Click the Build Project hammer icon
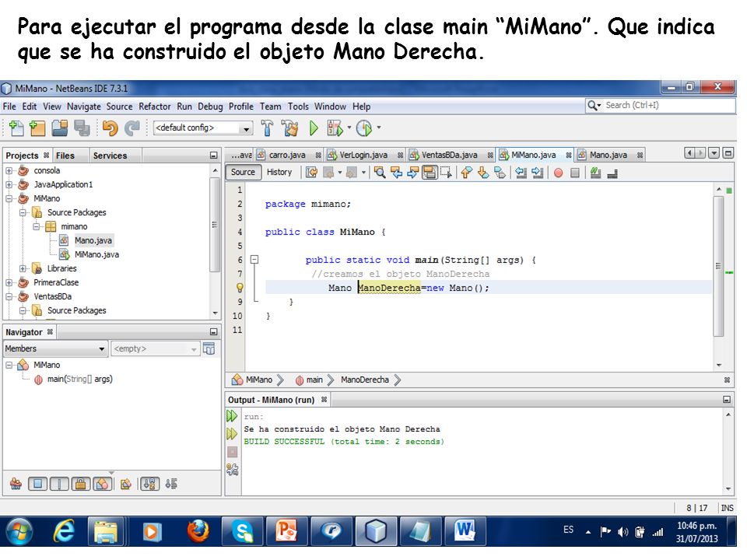 click(267, 128)
